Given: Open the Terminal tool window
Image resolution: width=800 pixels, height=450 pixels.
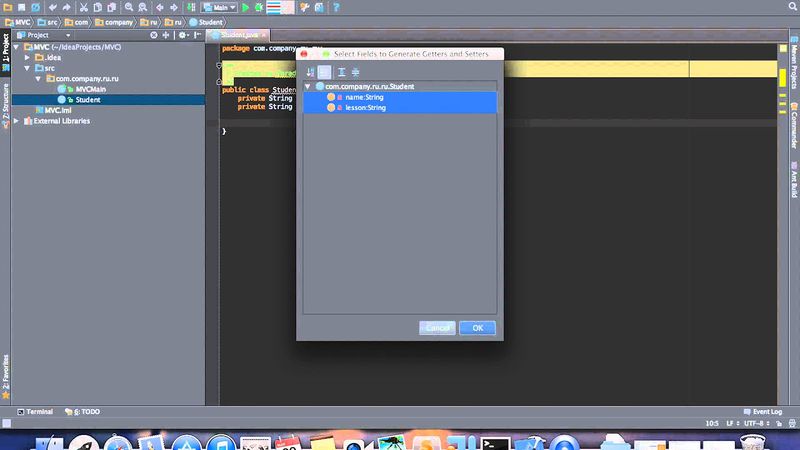Looking at the screenshot, I should (x=35, y=412).
